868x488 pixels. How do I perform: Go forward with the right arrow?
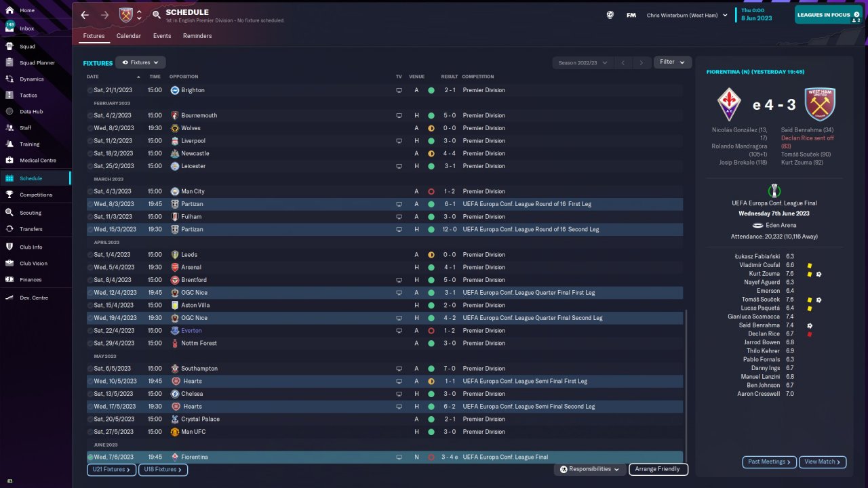(x=104, y=15)
